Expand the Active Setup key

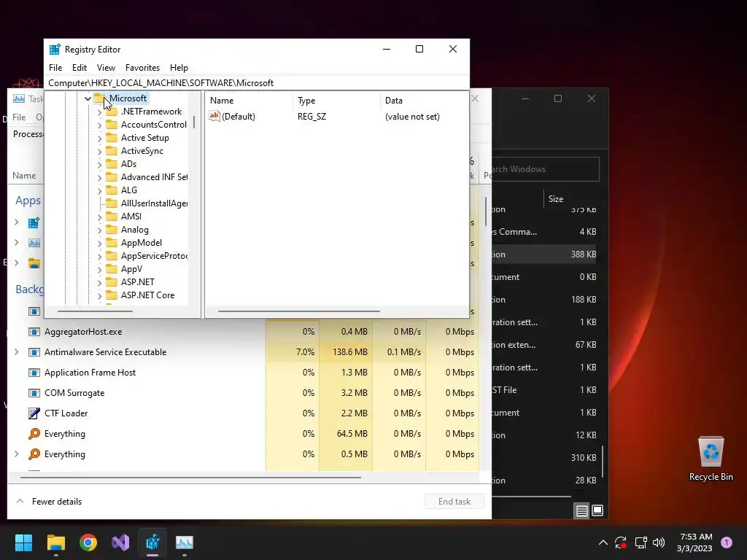click(x=99, y=138)
